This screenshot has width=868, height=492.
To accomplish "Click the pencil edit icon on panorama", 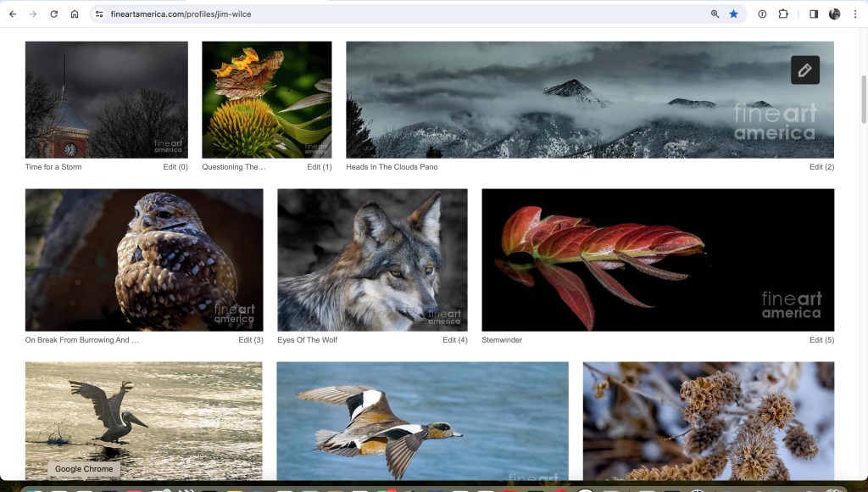I will click(x=804, y=70).
